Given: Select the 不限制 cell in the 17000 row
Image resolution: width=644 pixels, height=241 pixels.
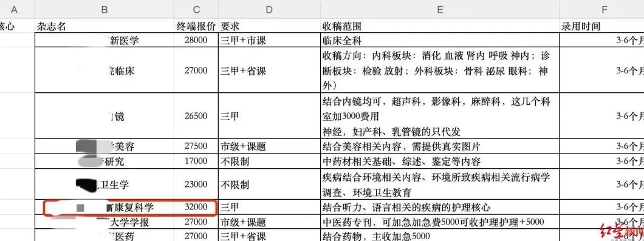Looking at the screenshot, I should (269, 161).
